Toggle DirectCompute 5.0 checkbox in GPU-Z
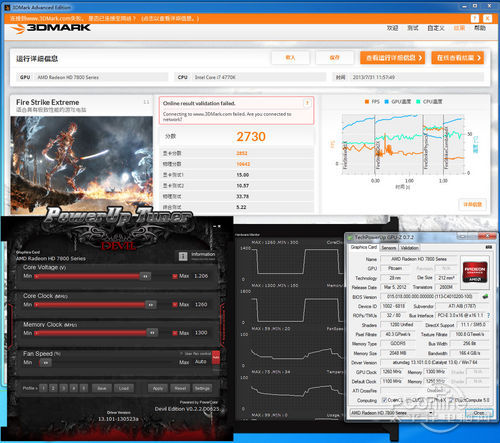Viewport: 500px width, 443px height. point(451,400)
